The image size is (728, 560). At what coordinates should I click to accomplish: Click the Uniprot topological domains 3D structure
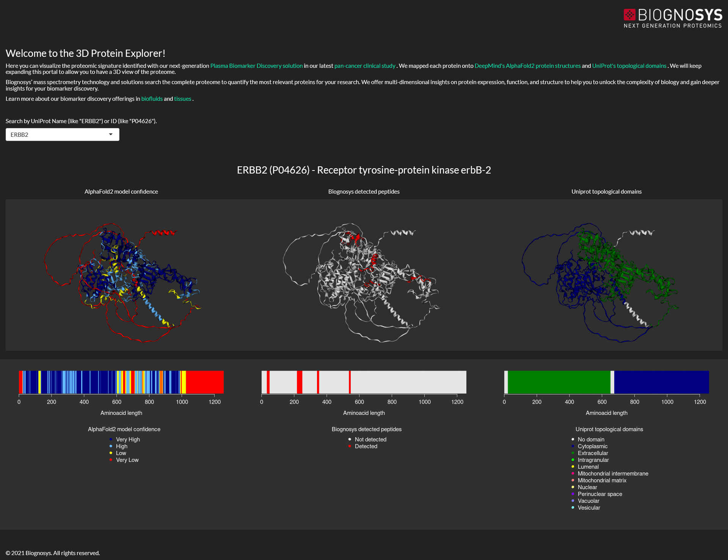[x=600, y=282]
